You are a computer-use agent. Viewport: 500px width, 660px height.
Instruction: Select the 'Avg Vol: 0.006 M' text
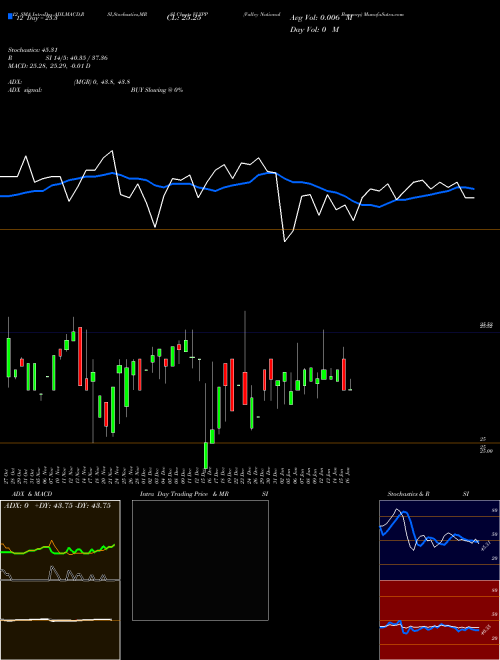[x=321, y=18]
